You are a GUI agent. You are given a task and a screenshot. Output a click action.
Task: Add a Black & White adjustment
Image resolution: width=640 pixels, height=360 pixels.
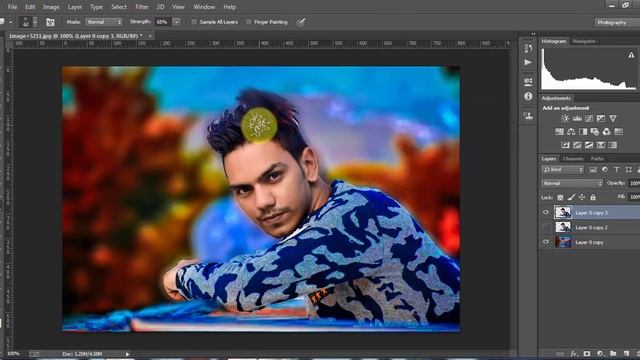click(583, 131)
